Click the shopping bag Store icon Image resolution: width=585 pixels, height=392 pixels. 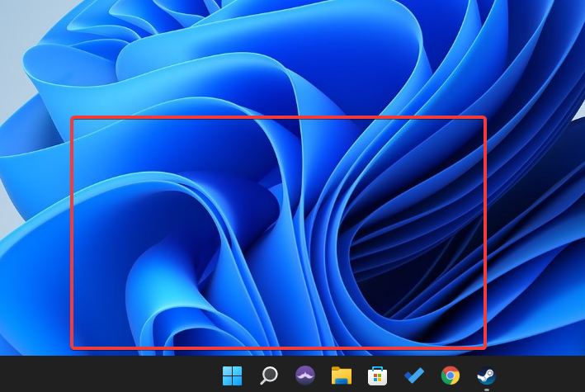pos(377,375)
